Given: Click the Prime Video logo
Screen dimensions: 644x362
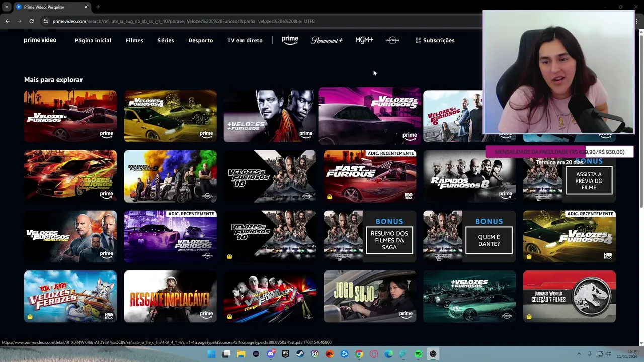Looking at the screenshot, I should point(40,40).
